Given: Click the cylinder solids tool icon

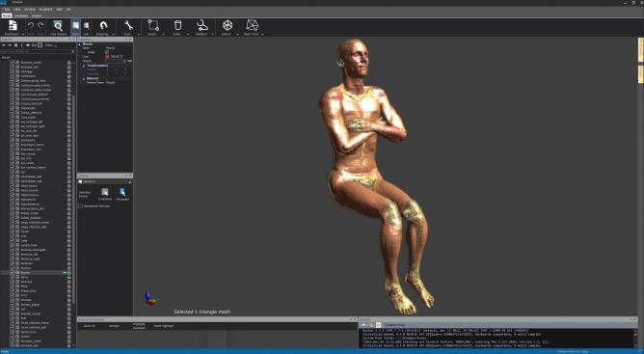Looking at the screenshot, I should coord(177,25).
